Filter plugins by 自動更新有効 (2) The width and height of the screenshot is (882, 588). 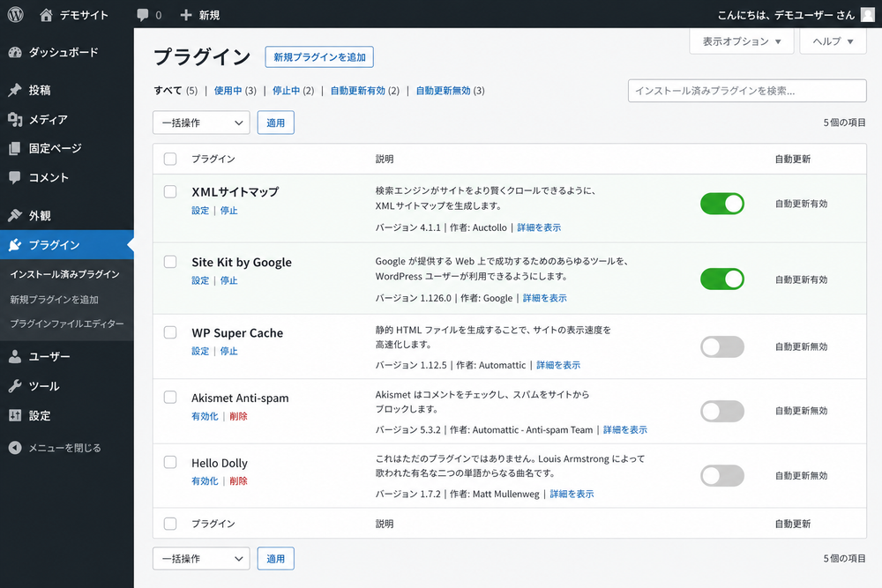tap(364, 91)
